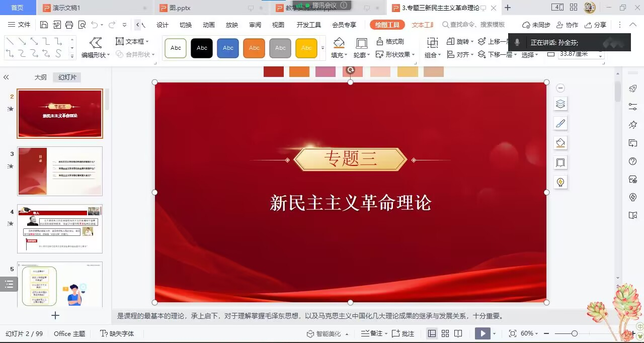
Task: Click the Format Painter (格式刷) icon
Action: 380,41
